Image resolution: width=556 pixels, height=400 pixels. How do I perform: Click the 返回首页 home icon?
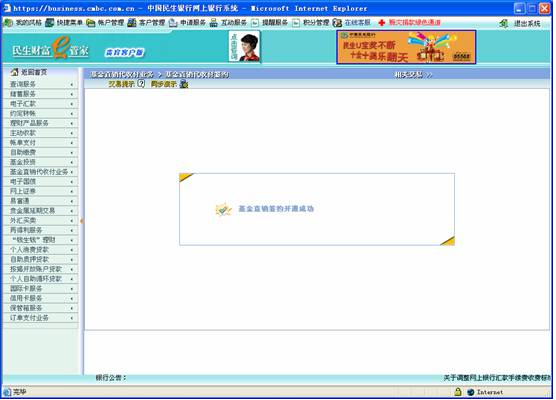pyautogui.click(x=14, y=72)
